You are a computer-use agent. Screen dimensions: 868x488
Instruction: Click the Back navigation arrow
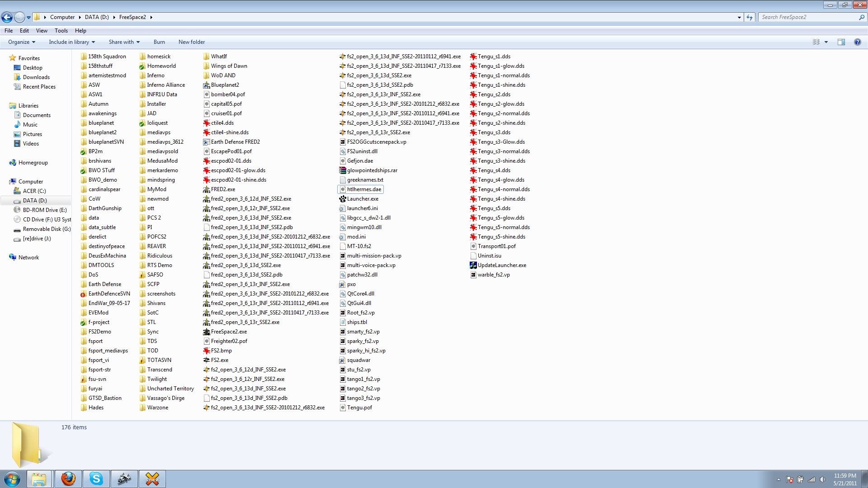point(7,17)
